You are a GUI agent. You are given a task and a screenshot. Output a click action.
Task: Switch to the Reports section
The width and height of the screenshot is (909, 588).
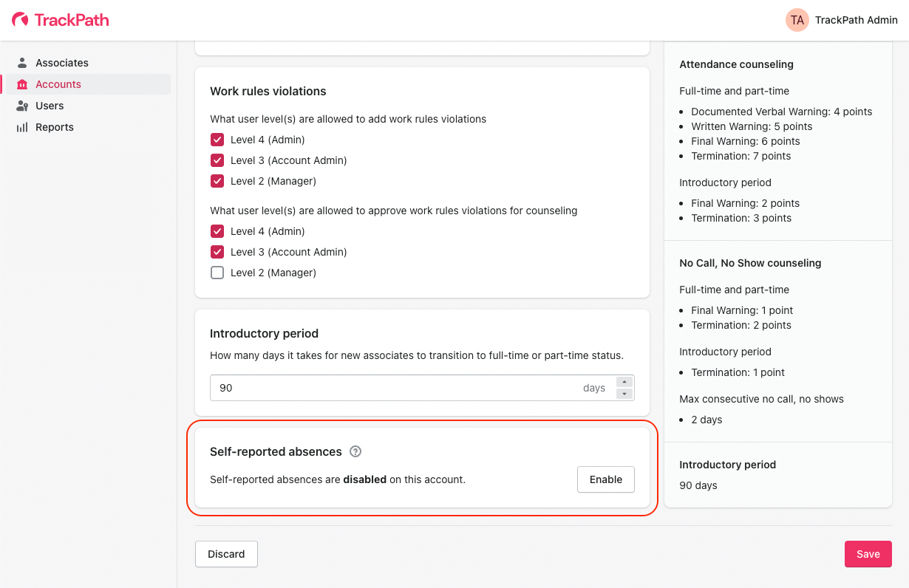point(55,127)
